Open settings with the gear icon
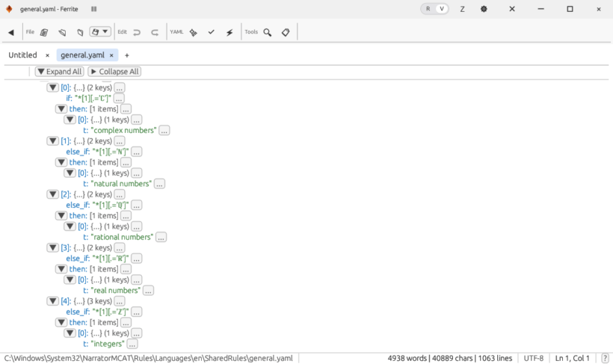 pos(484,9)
